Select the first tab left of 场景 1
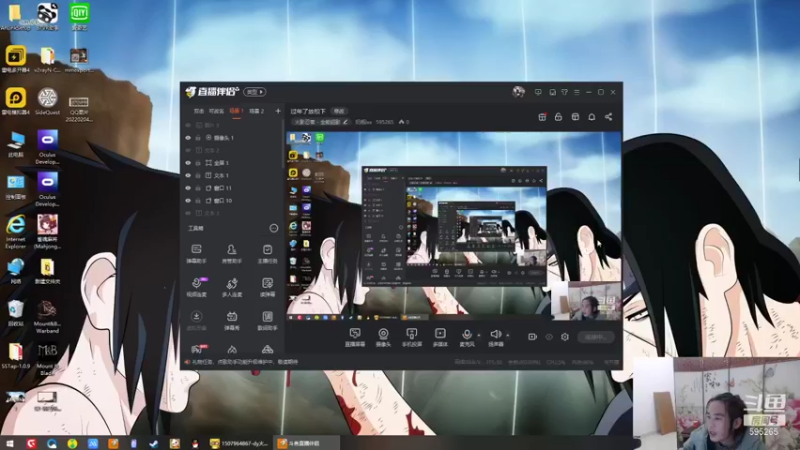Image resolution: width=800 pixels, height=450 pixels. [x=216, y=111]
